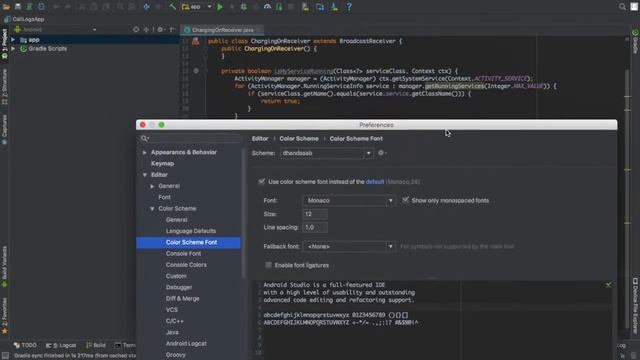Select Diff & Merge under Color Scheme
This screenshot has width=640, height=360.
pyautogui.click(x=182, y=299)
